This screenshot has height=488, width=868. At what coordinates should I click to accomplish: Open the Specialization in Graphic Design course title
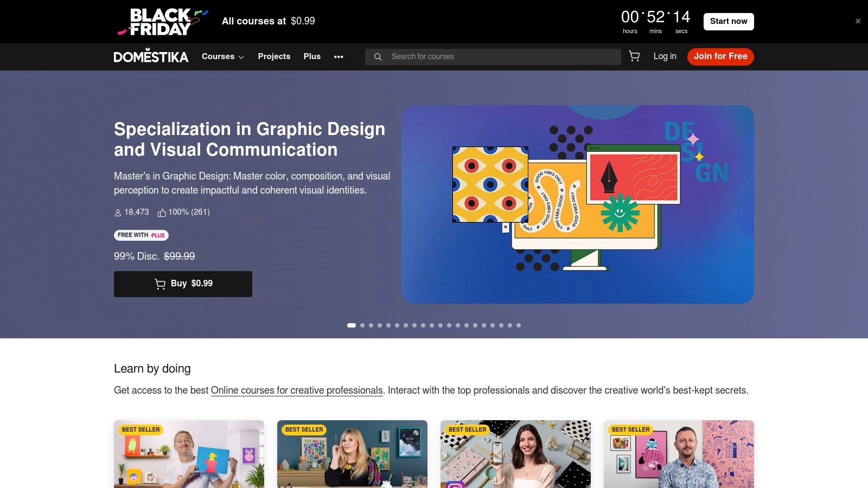250,139
